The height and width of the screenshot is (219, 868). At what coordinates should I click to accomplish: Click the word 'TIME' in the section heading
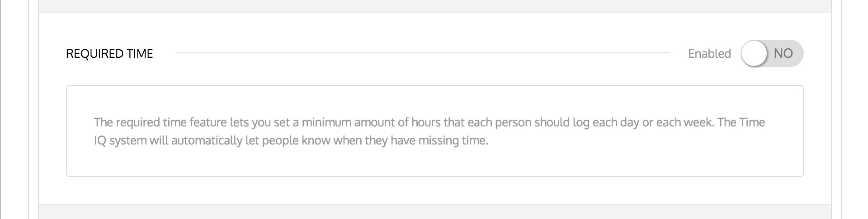tap(140, 54)
